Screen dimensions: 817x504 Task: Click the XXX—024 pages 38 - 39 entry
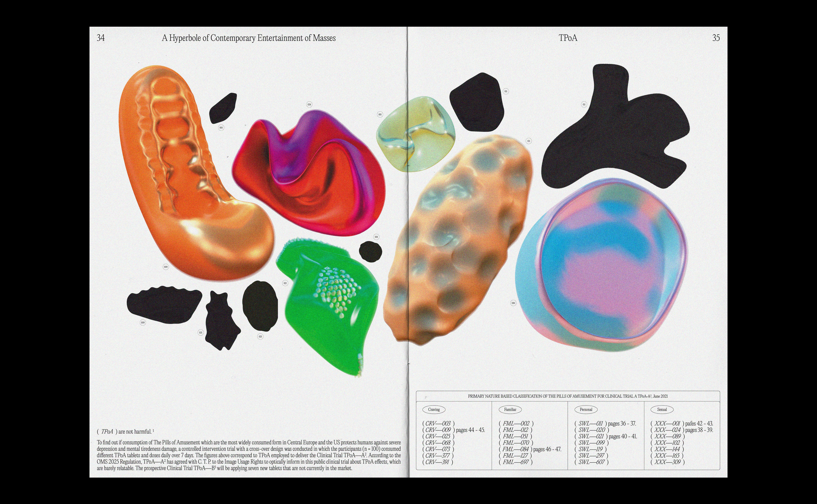(682, 430)
